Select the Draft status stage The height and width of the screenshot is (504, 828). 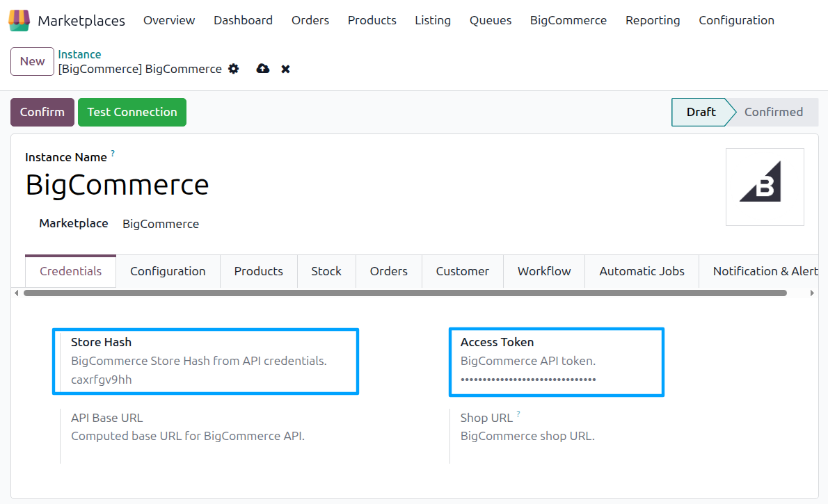tap(701, 112)
